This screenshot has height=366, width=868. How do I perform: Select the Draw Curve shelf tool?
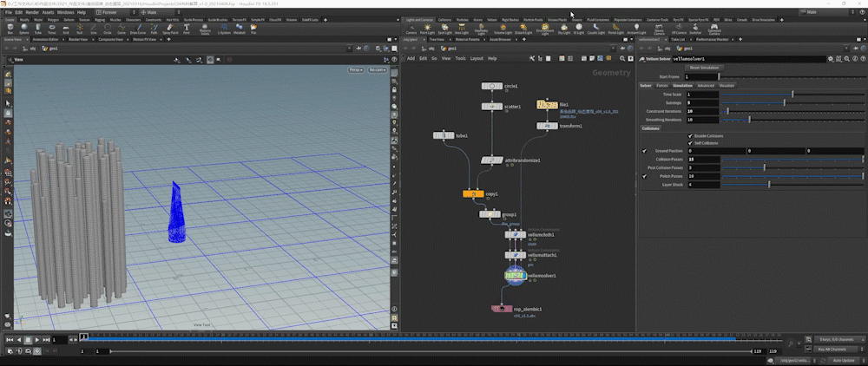click(x=137, y=29)
